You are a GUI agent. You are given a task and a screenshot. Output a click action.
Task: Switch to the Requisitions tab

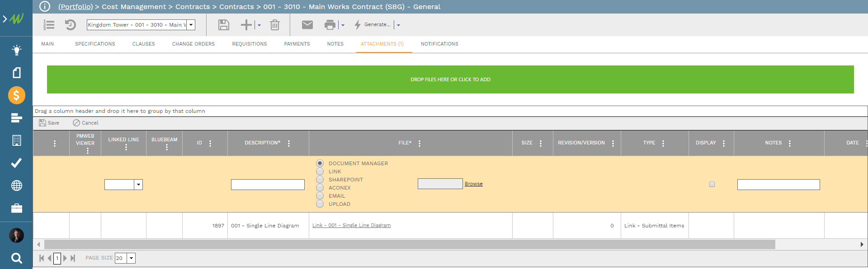(250, 44)
